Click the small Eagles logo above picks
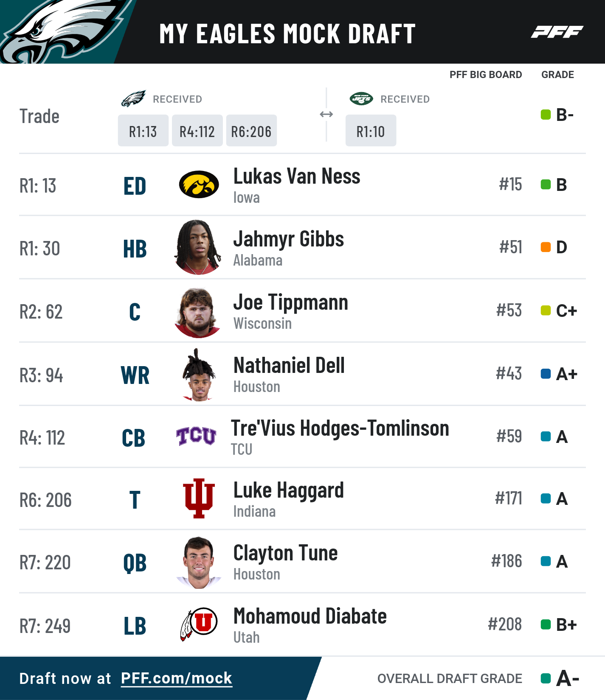This screenshot has height=700, width=605. tap(134, 99)
